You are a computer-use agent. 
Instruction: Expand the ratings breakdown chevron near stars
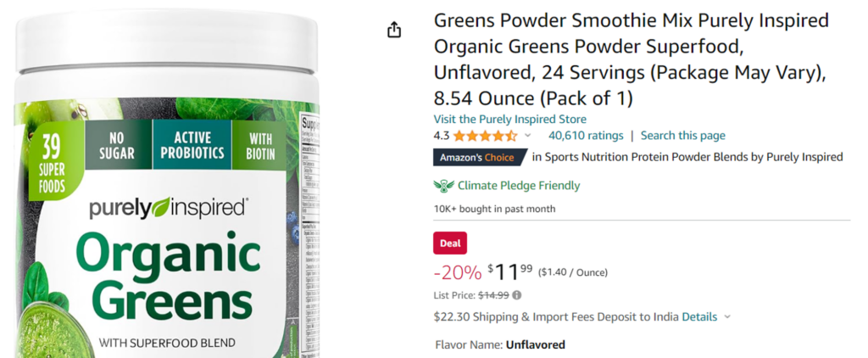tap(527, 136)
